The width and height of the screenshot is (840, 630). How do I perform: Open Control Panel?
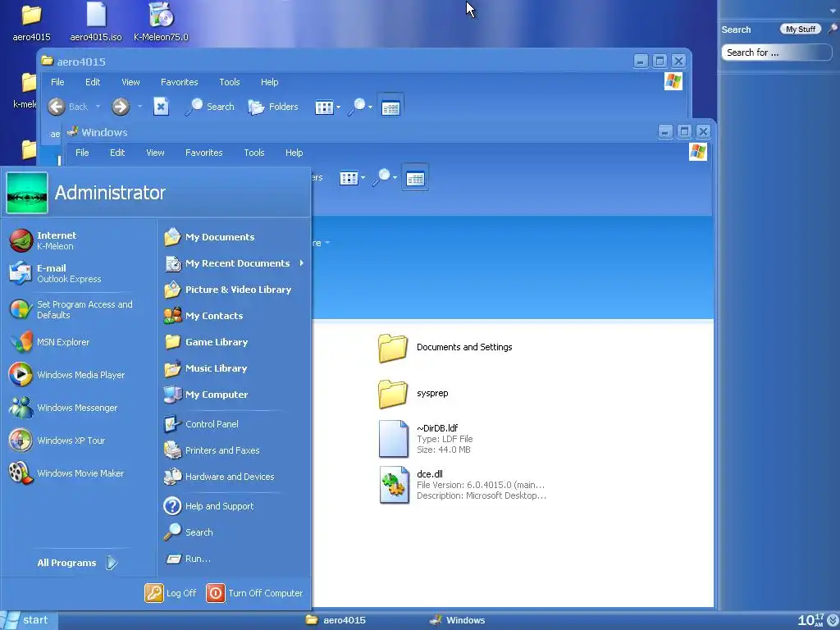[x=202, y=424]
